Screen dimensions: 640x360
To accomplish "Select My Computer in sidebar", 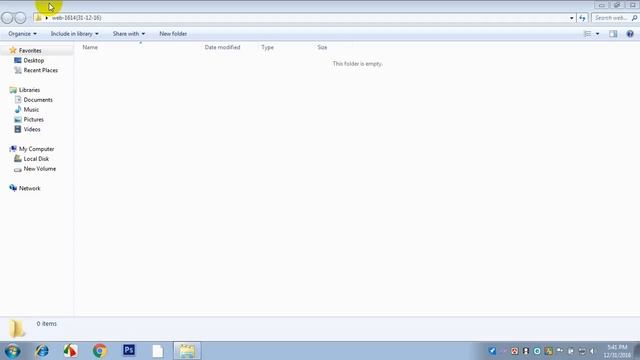I will [x=36, y=149].
